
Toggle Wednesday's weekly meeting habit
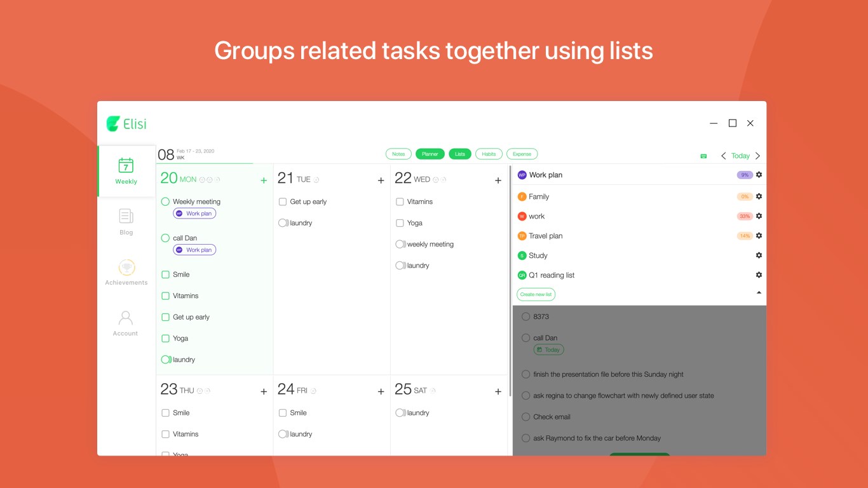tap(400, 244)
